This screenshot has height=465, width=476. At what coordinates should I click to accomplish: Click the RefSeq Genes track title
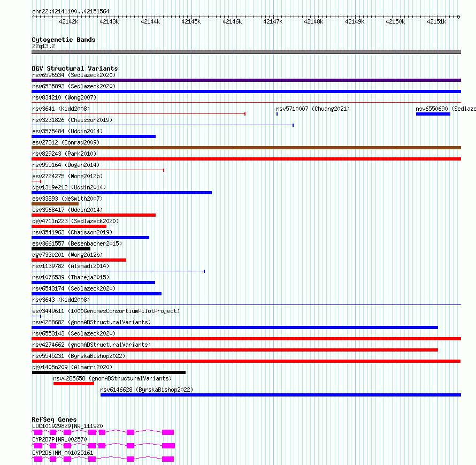coord(54,420)
